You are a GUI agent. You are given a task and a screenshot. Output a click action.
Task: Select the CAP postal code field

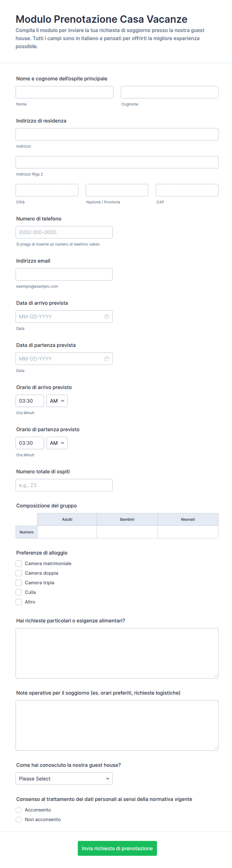(x=187, y=190)
